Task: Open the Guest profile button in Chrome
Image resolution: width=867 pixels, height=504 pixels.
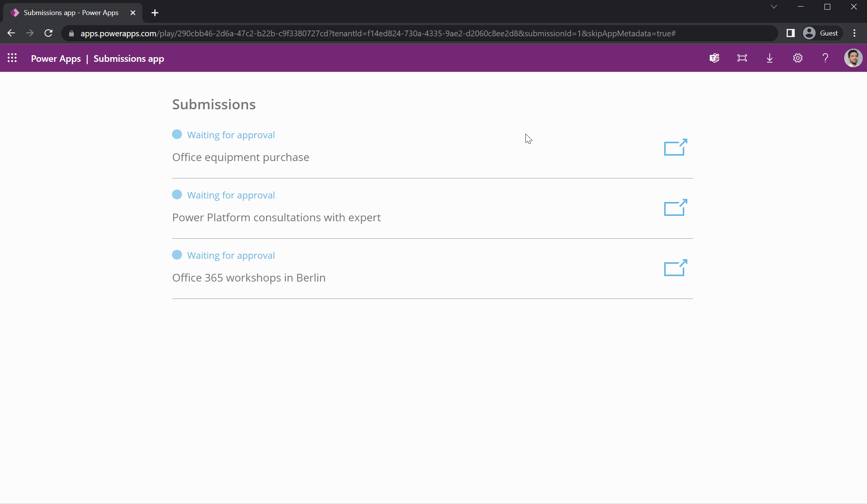Action: tap(821, 33)
